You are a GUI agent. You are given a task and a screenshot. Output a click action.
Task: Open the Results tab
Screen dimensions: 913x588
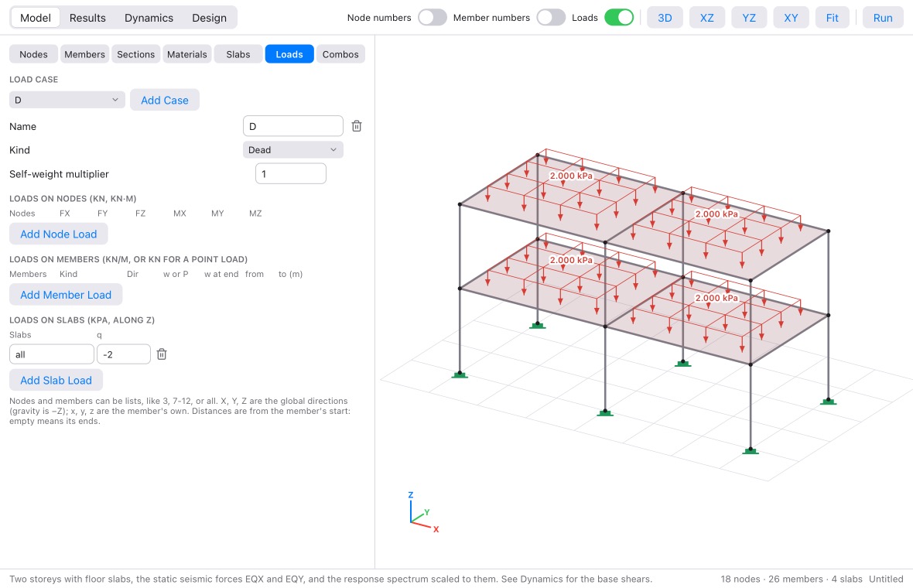tap(87, 18)
